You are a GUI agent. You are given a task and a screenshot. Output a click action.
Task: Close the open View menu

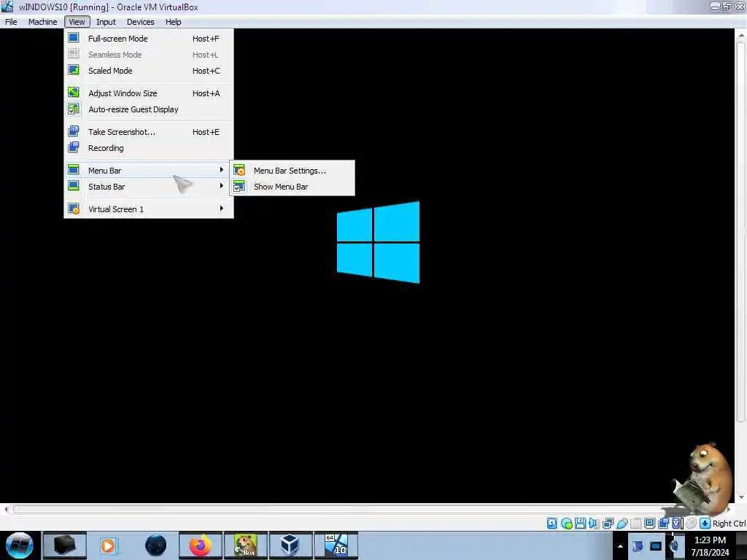tap(77, 22)
